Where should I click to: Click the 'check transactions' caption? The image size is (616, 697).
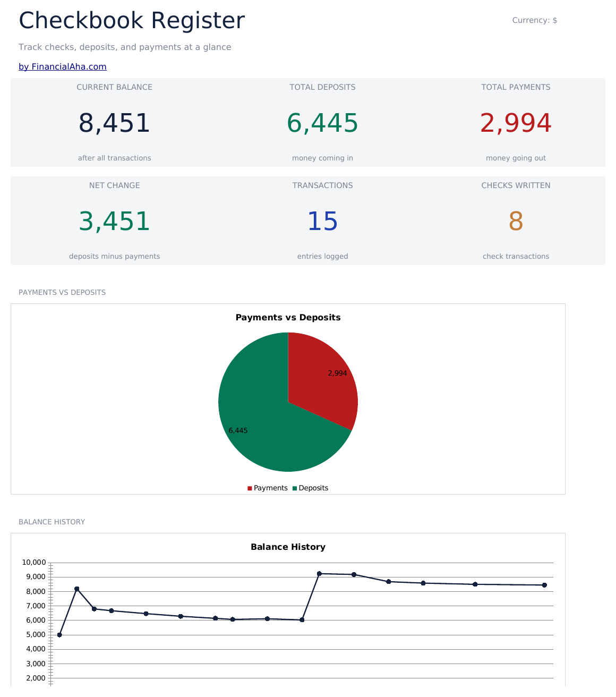[x=516, y=256]
